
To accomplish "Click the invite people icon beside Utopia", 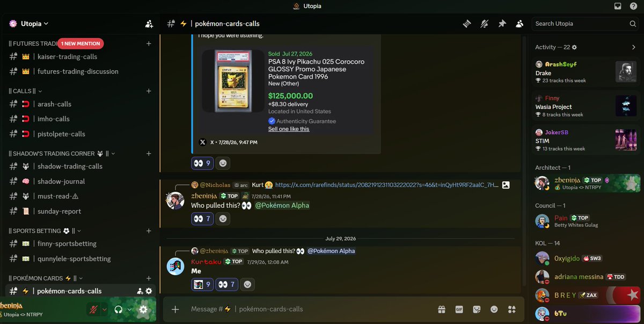I will pos(149,24).
